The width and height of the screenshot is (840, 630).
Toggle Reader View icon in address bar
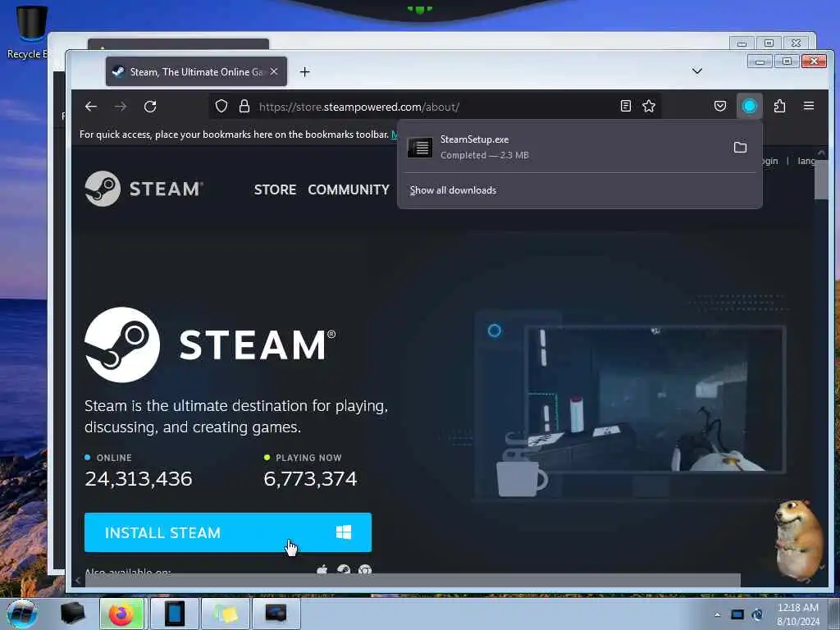[625, 106]
